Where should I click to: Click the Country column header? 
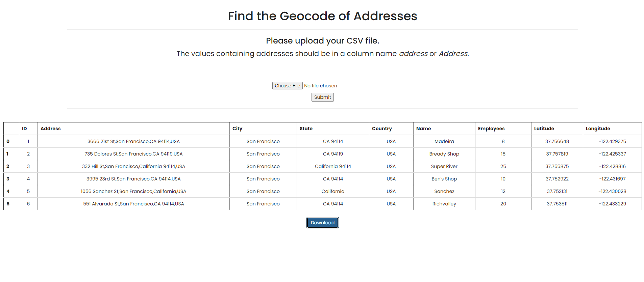click(x=381, y=129)
